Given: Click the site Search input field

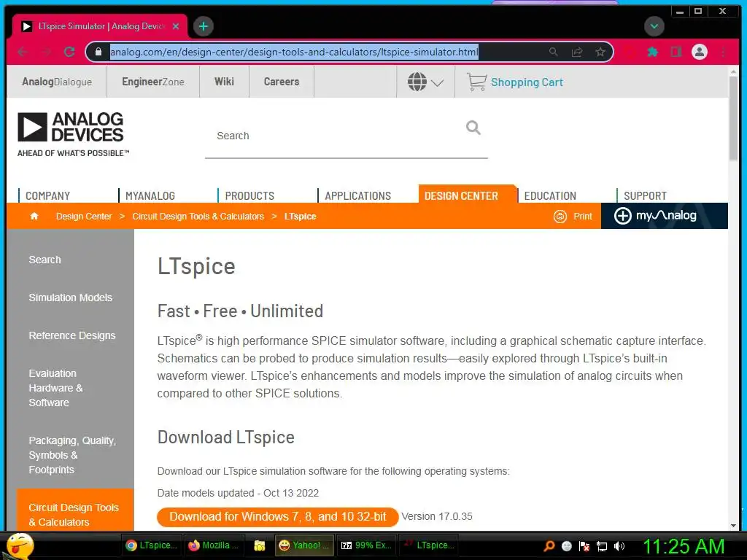Looking at the screenshot, I should point(333,136).
